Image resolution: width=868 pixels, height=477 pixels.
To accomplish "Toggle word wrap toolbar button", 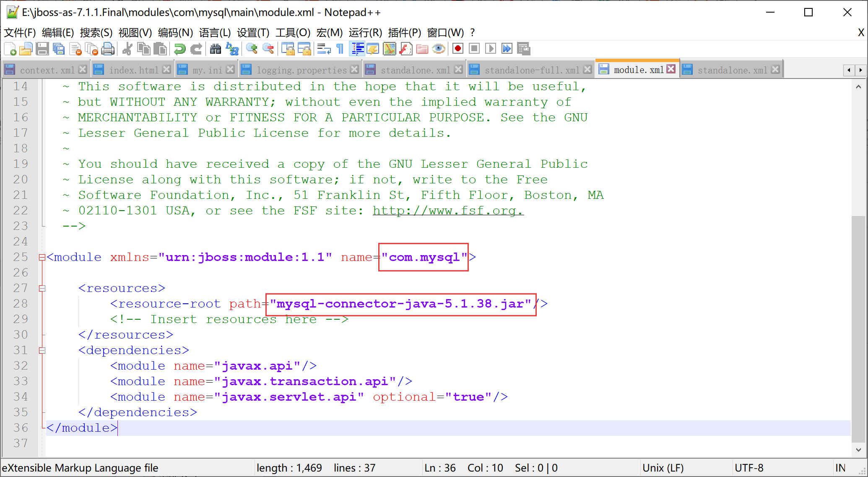I will point(324,49).
